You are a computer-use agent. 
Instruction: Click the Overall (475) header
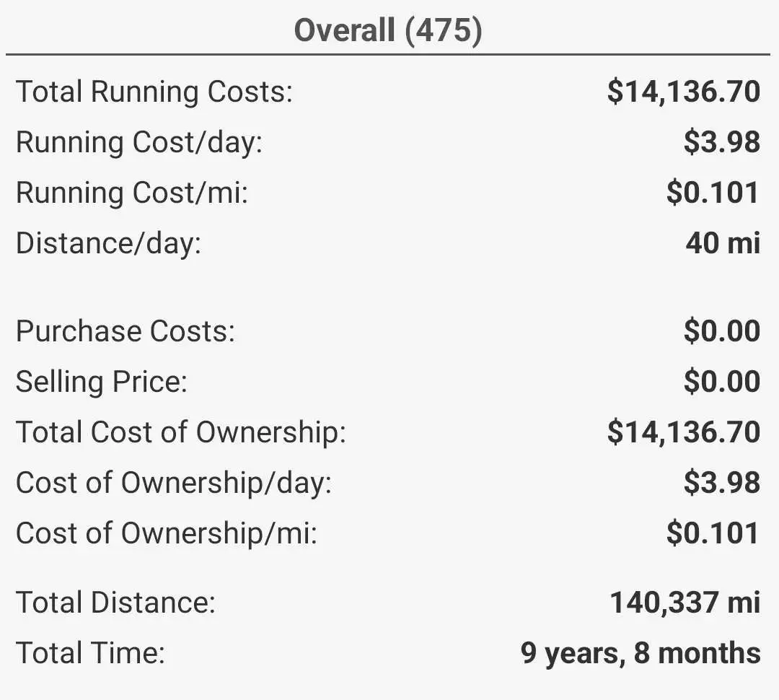point(388,31)
